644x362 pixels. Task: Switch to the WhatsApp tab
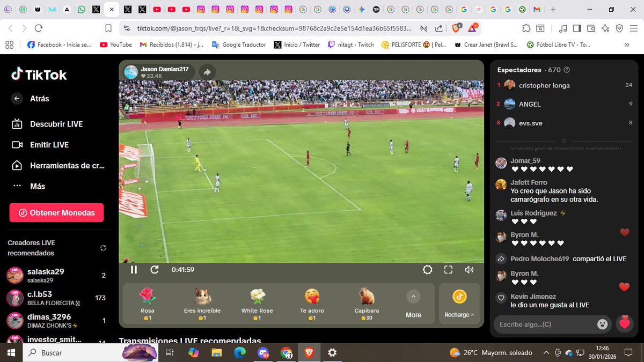(x=81, y=10)
